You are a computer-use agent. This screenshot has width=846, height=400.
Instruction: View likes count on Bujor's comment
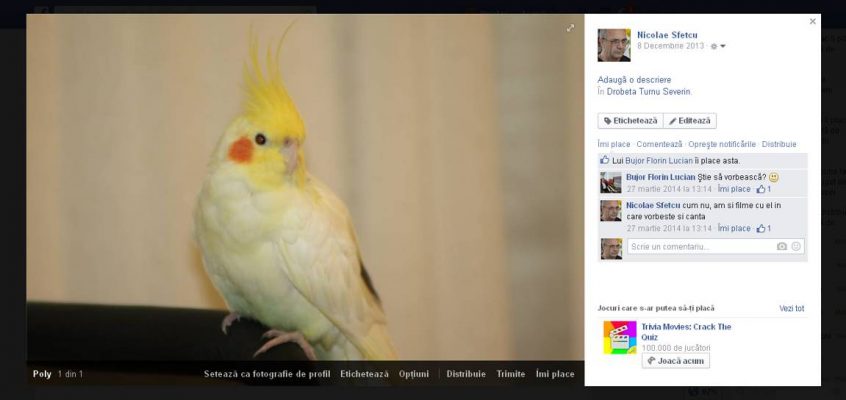[x=763, y=189]
